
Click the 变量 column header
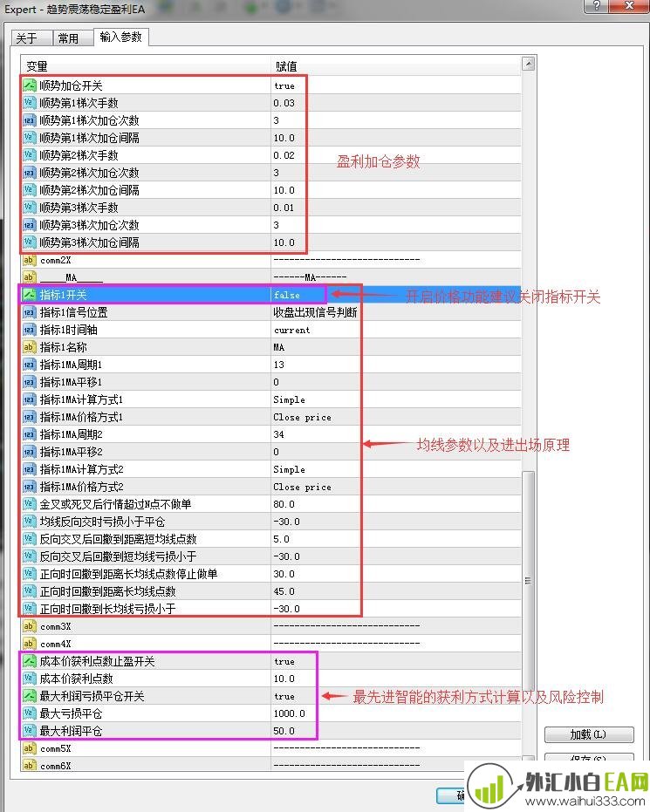pos(146,66)
